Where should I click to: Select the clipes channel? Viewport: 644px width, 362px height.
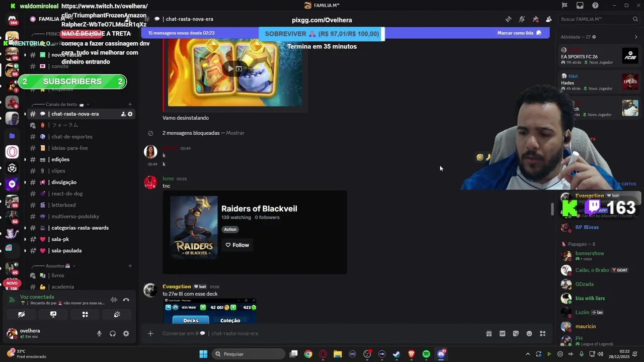pos(80,171)
